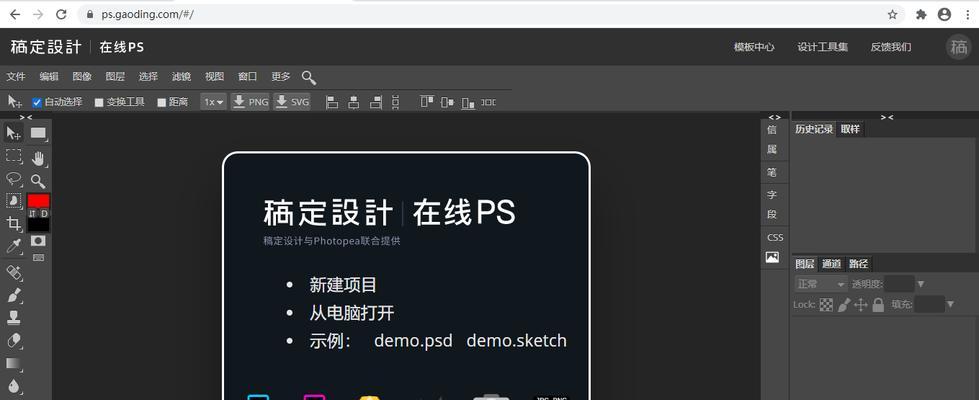
Task: Open the 图像 menu
Action: tap(82, 77)
